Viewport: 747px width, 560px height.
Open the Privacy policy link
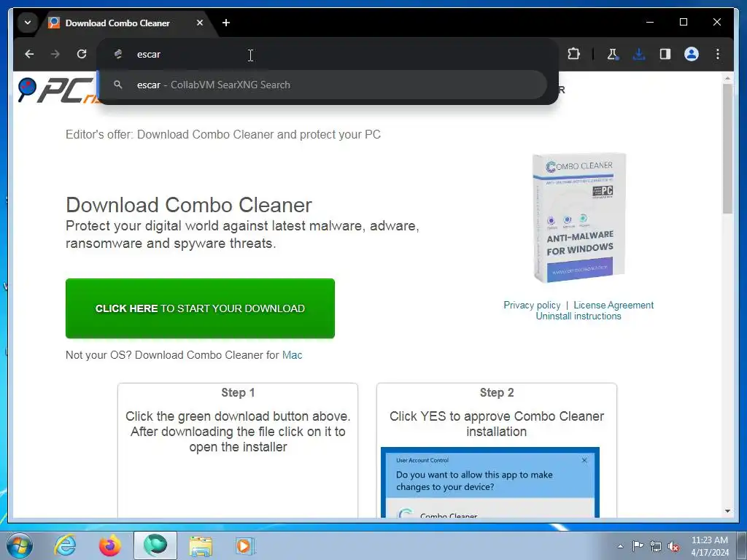(532, 306)
